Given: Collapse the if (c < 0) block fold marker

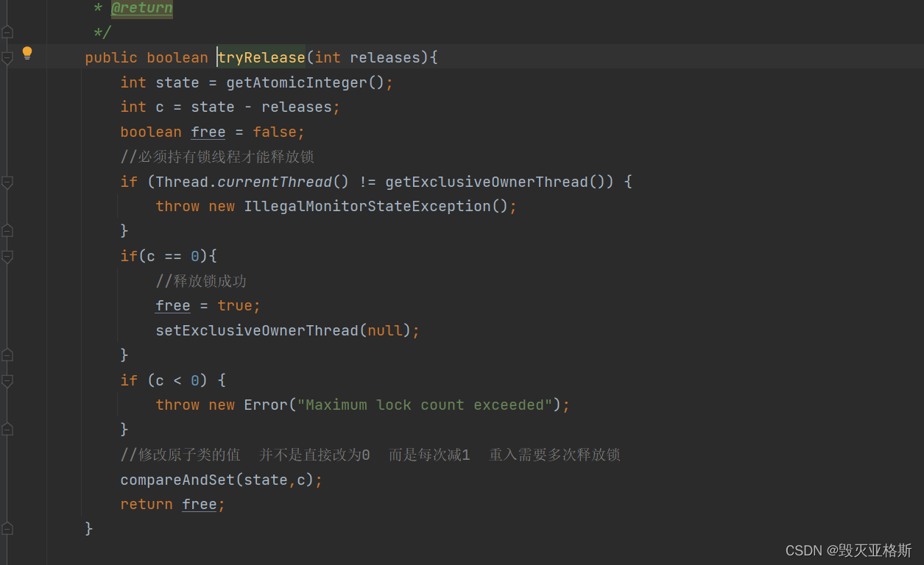Looking at the screenshot, I should (7, 380).
